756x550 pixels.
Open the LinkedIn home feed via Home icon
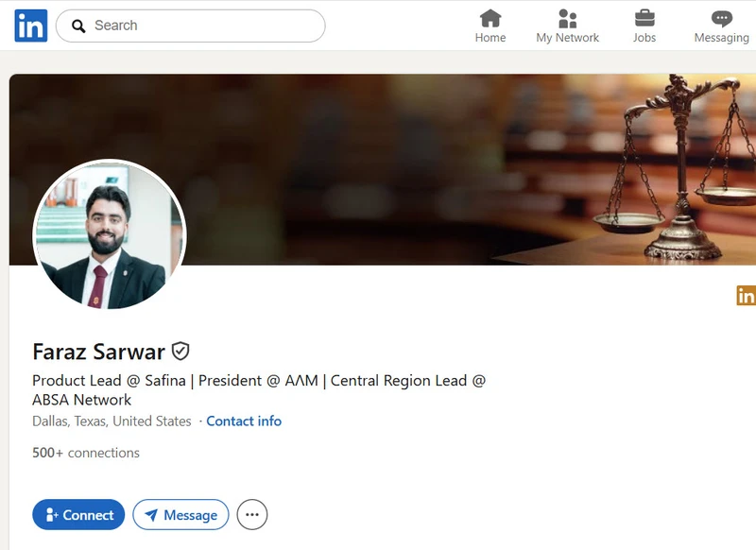(x=490, y=18)
